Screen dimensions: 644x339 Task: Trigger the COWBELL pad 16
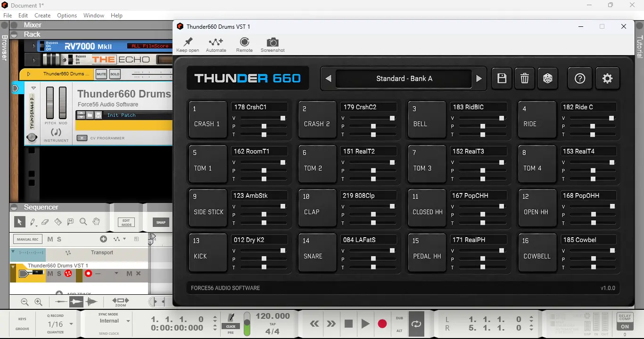coord(537,252)
